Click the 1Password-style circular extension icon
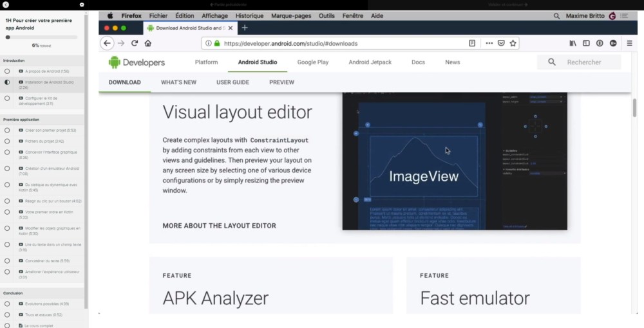The width and height of the screenshot is (644, 328). [x=600, y=43]
